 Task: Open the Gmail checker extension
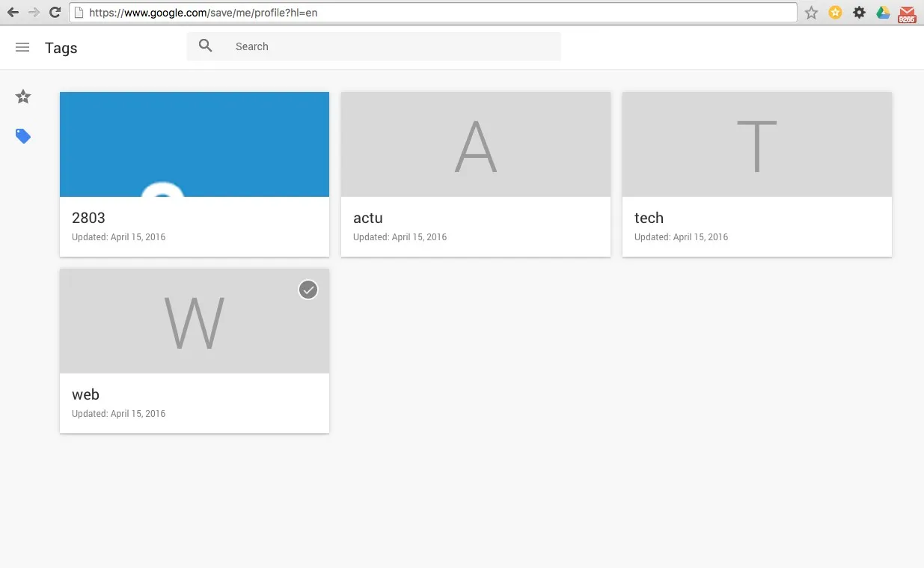click(907, 13)
